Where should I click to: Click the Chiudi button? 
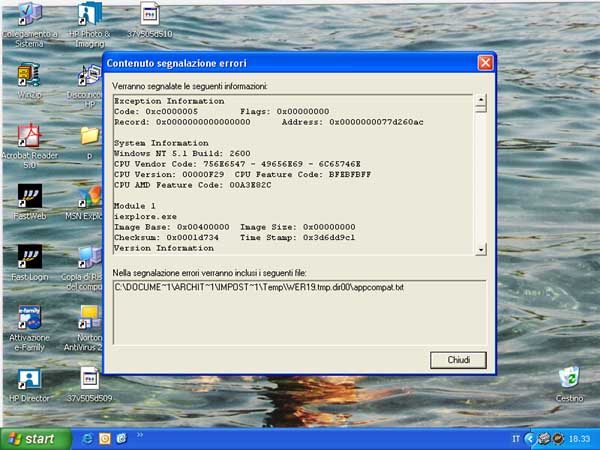point(458,360)
